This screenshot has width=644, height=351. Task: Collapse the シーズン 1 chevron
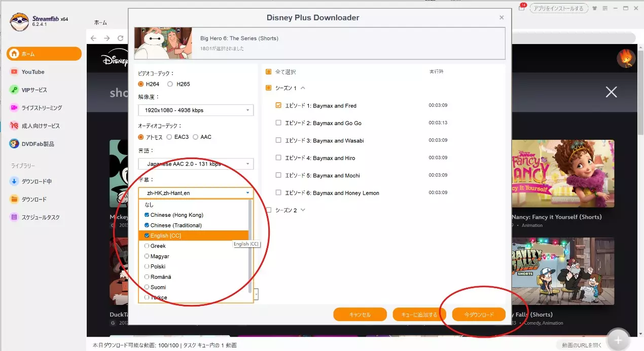tap(303, 88)
